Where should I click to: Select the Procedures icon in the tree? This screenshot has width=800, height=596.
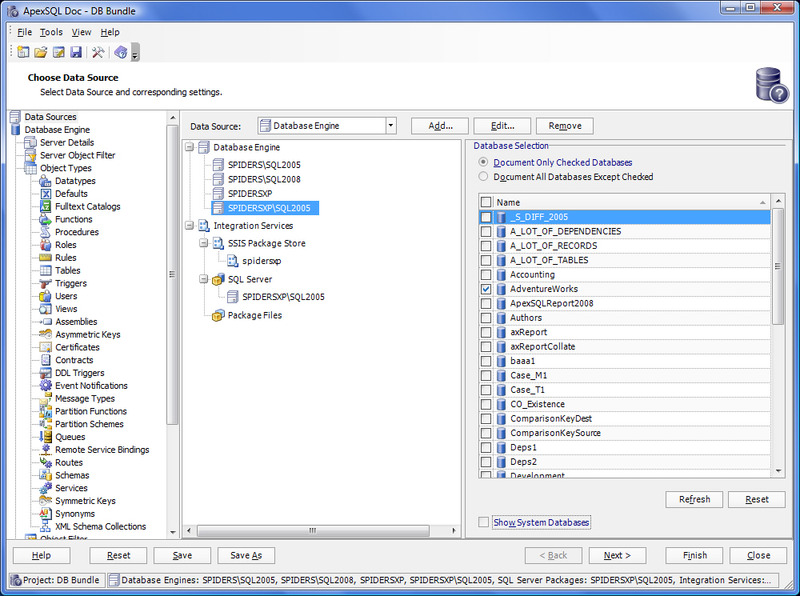click(x=45, y=232)
